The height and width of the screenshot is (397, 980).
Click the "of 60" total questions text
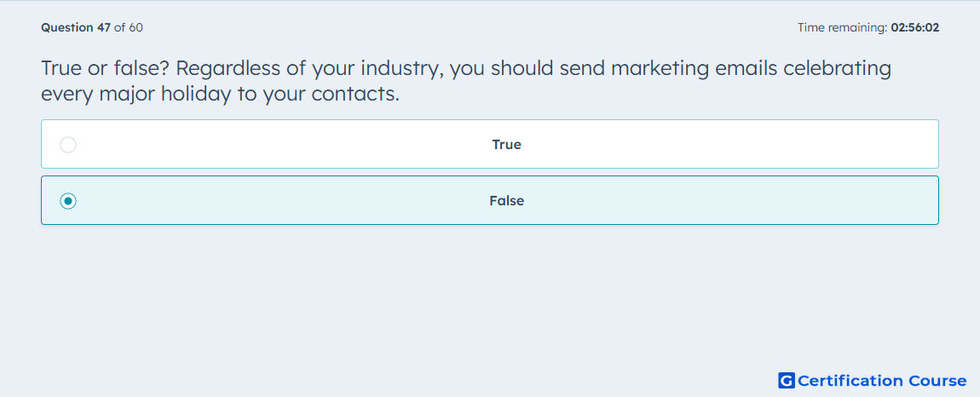(129, 28)
